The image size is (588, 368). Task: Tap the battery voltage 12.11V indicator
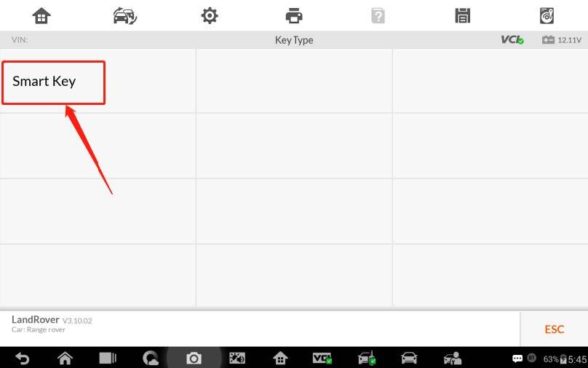561,40
